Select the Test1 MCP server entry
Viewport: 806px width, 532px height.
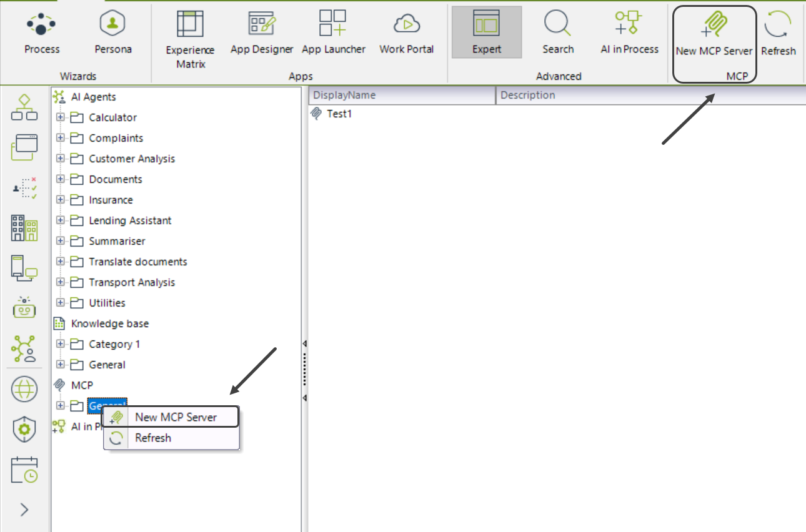tap(339, 114)
